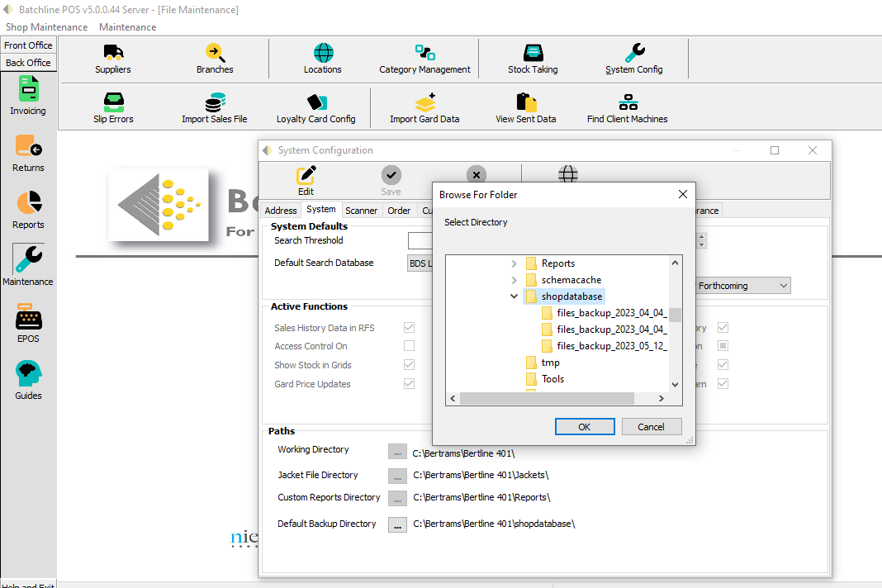Viewport: 882px width, 588px height.
Task: Click the grey X cancel icon in System Configuration toolbar
Action: pyautogui.click(x=477, y=175)
